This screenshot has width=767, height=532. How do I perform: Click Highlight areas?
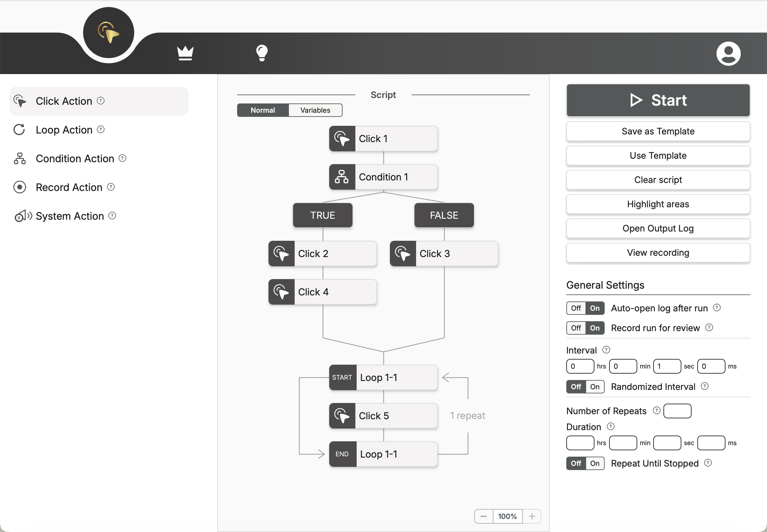[x=658, y=204]
